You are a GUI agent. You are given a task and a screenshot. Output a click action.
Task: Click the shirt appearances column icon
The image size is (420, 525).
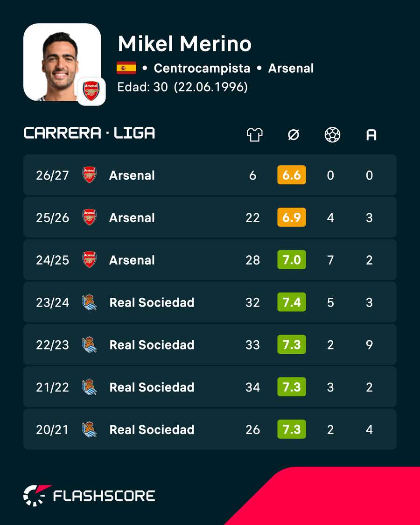click(254, 135)
